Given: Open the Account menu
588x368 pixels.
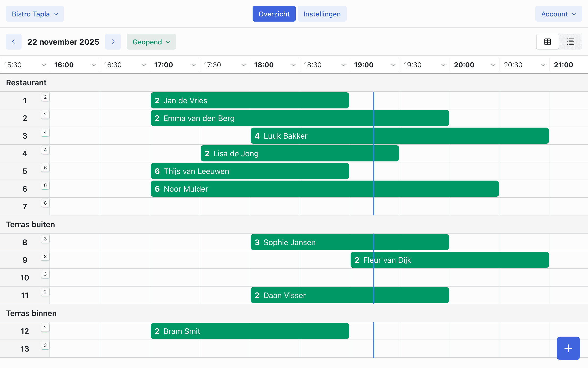Looking at the screenshot, I should [558, 14].
